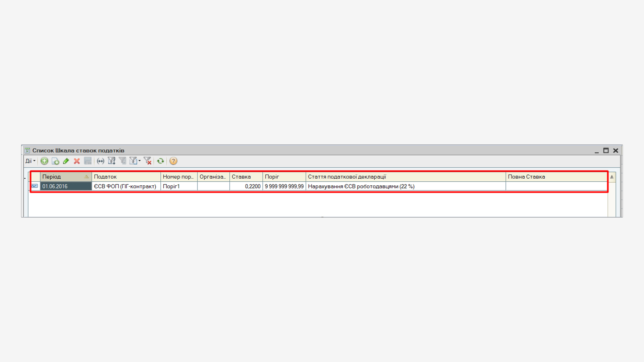Click the record icon in 01.06.2016 row
This screenshot has width=644, height=362.
pyautogui.click(x=35, y=186)
